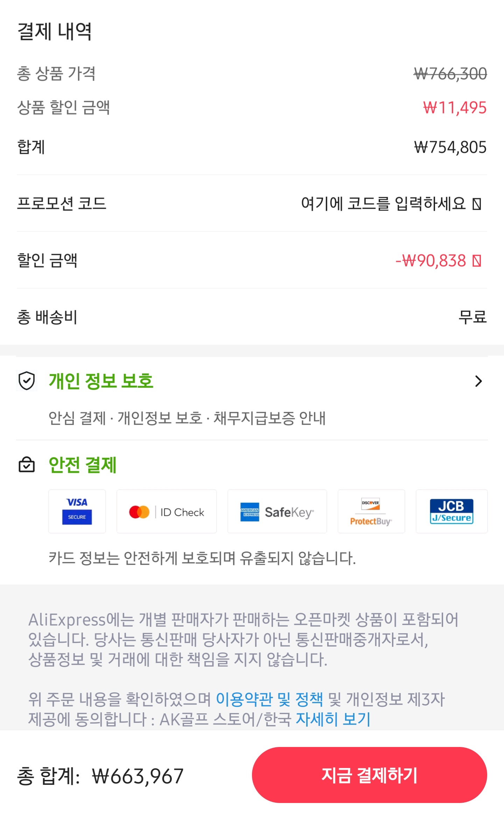Click the bag icon beside 안전 결제
The width and height of the screenshot is (504, 817).
27,465
